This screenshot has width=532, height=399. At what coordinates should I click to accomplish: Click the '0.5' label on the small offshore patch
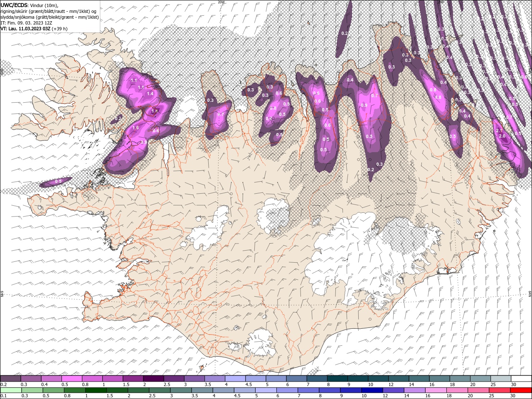58,181
